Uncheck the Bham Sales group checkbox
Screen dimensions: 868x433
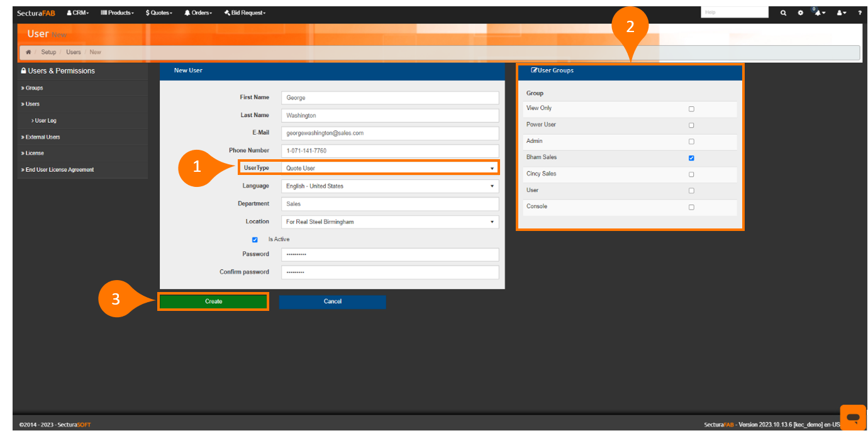coord(691,158)
